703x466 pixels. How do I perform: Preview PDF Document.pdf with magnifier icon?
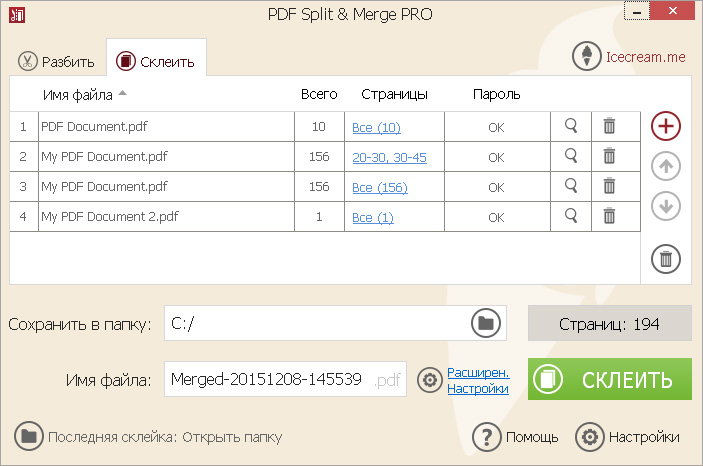point(571,126)
